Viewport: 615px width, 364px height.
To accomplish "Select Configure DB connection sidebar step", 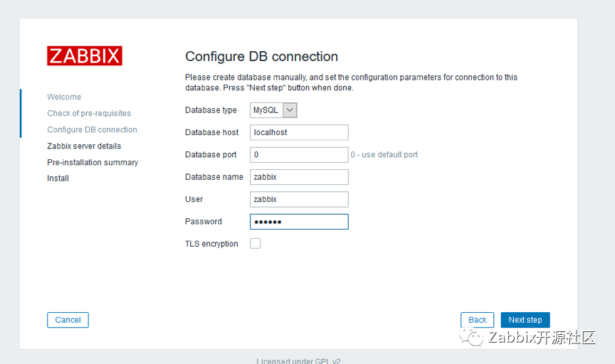I will (92, 129).
